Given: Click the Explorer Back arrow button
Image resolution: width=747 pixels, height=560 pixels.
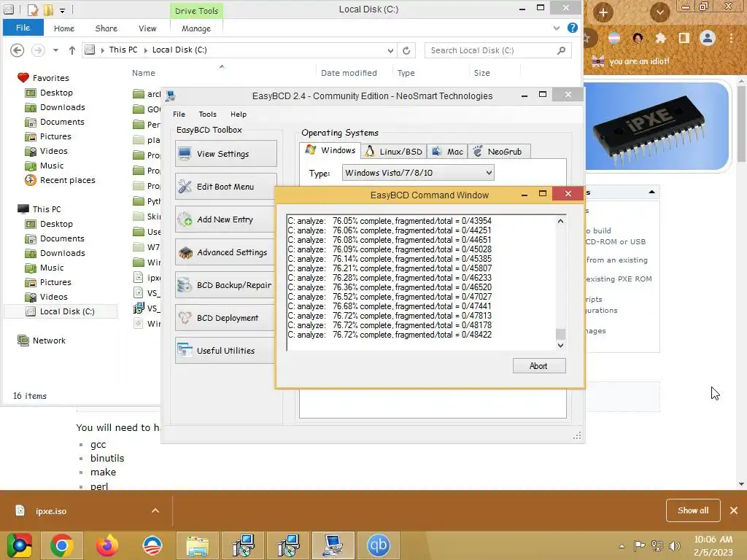Looking at the screenshot, I should click(x=18, y=50).
